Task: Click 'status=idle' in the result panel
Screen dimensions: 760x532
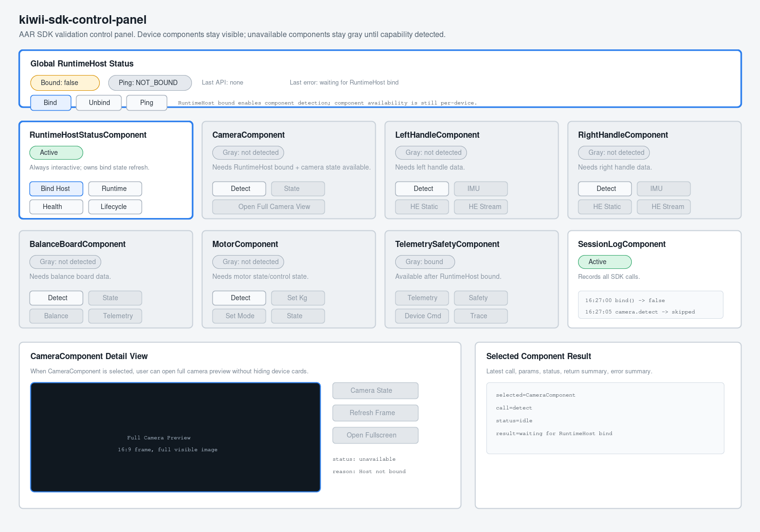Action: tap(514, 420)
